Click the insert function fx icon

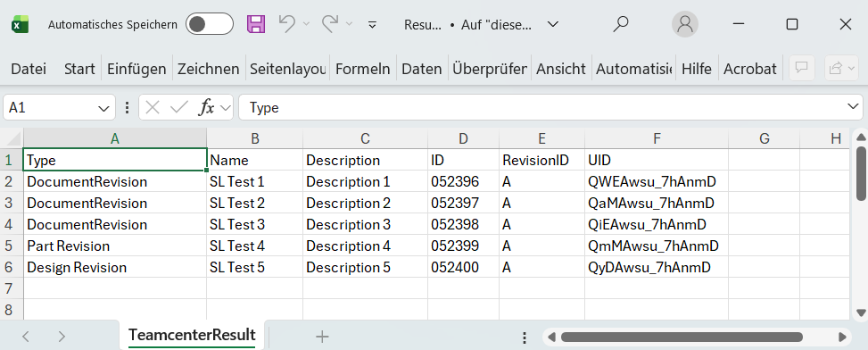[x=206, y=107]
